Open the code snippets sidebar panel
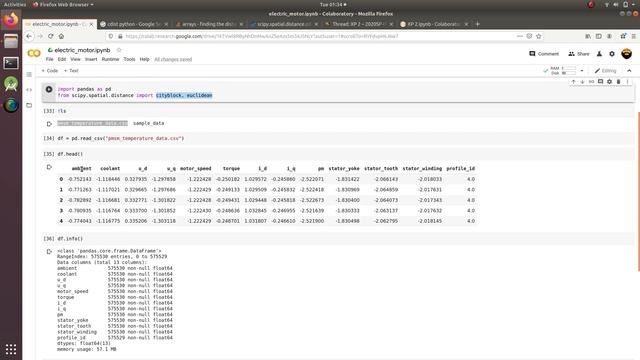The width and height of the screenshot is (640, 360). coord(29,90)
